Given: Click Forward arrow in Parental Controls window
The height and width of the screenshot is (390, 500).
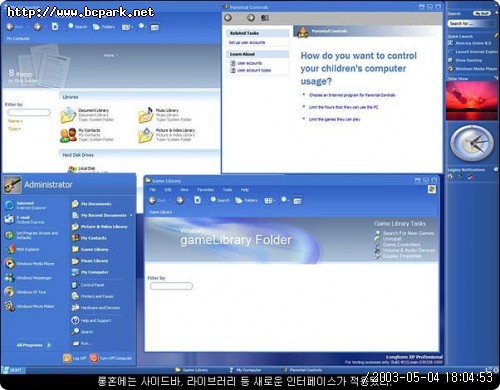Looking at the screenshot, I should (x=251, y=18).
